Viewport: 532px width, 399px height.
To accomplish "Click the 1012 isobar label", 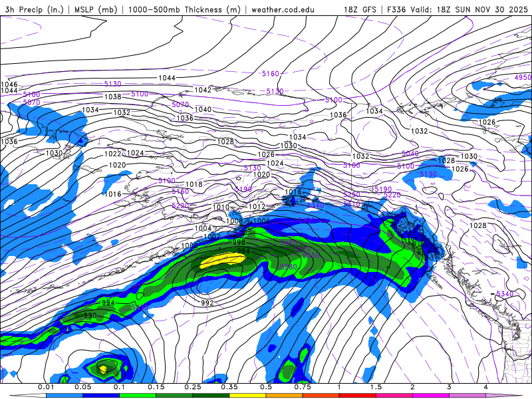I will pos(257,206).
